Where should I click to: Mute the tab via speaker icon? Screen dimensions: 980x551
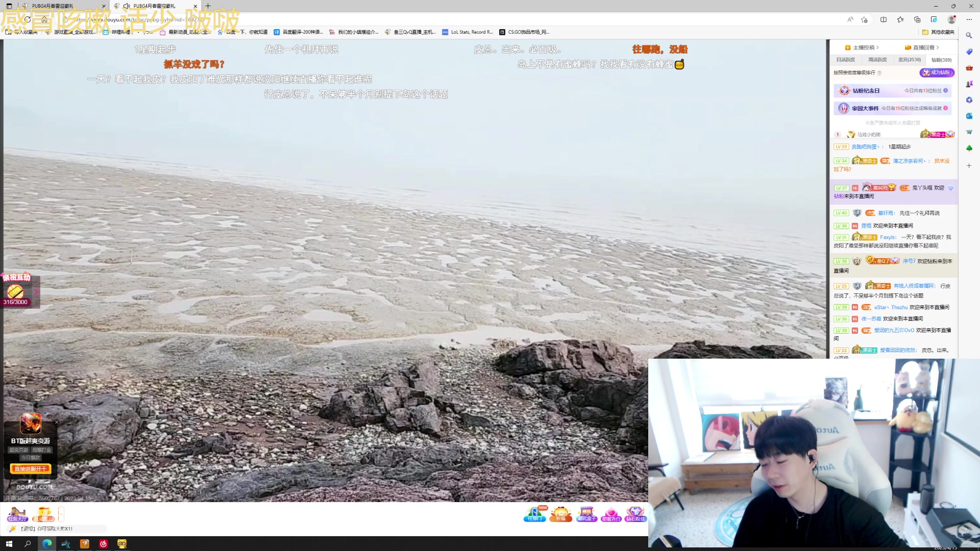(x=127, y=6)
